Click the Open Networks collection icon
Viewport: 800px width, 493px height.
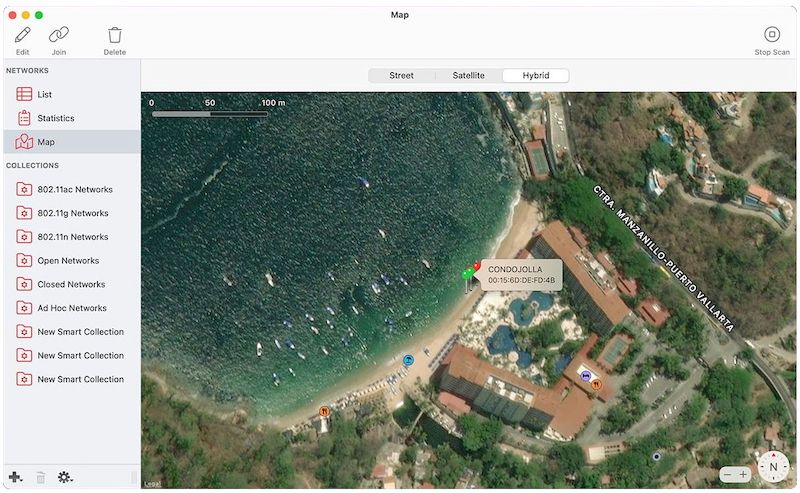click(24, 260)
